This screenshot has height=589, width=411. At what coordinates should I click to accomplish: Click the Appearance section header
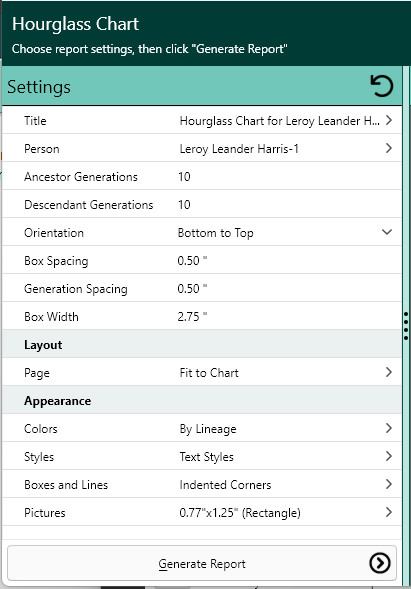tap(57, 401)
